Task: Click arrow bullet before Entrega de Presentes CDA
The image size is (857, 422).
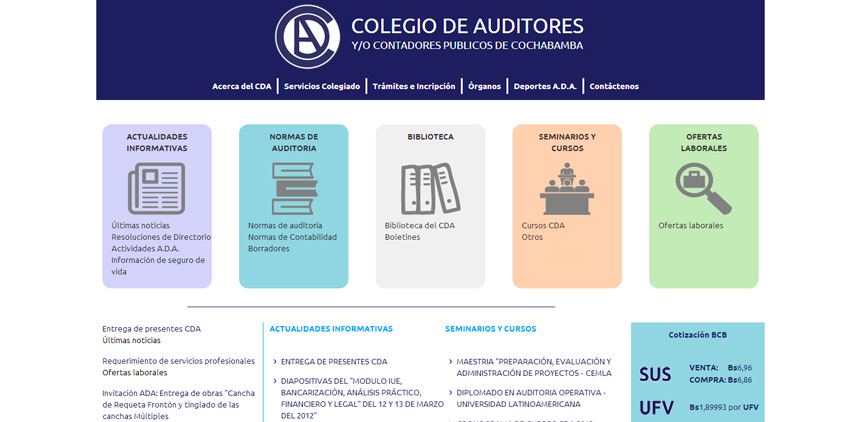Action: 275,361
